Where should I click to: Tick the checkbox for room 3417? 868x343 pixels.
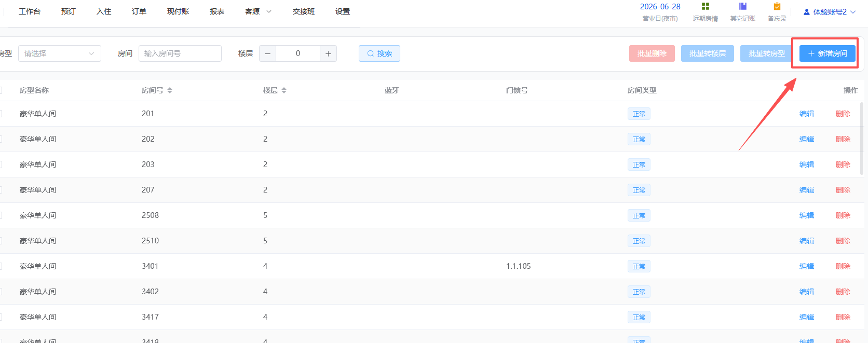pos(1,317)
